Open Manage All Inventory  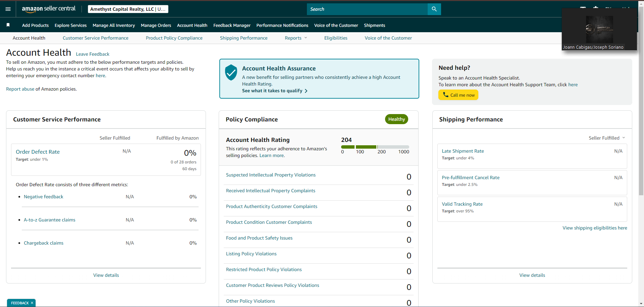(114, 25)
